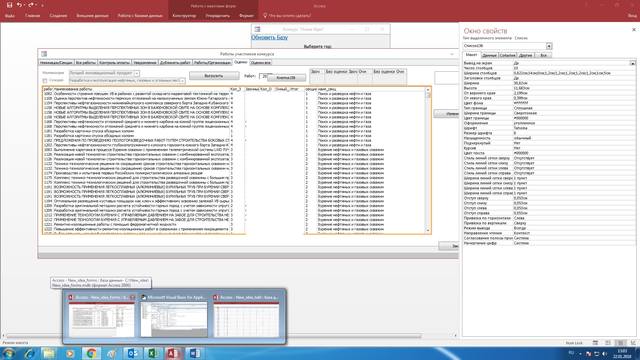Select the Все работы form tab

pos(86,62)
